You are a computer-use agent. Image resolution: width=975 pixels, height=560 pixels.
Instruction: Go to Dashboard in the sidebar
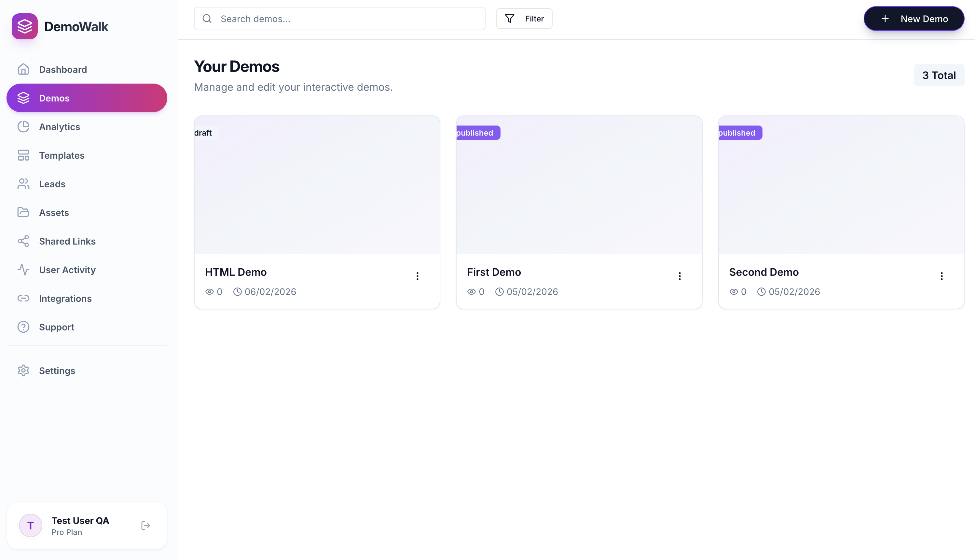coord(63,69)
